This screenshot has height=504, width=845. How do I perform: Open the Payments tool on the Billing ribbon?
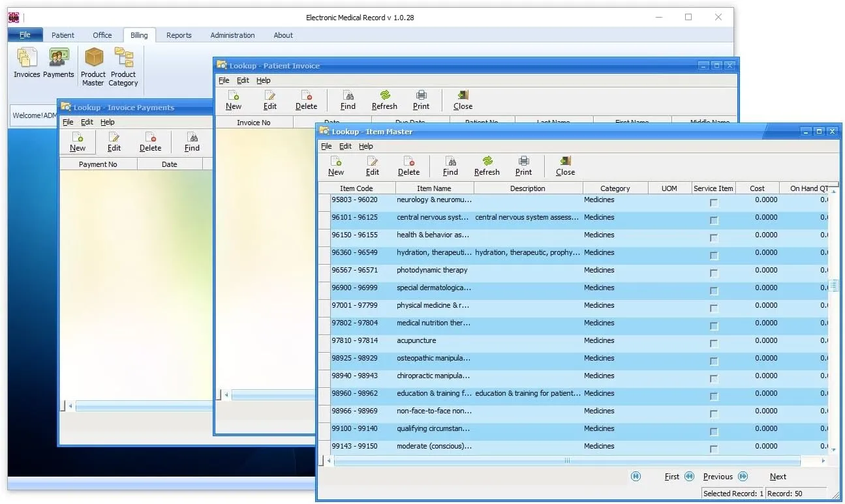click(x=58, y=65)
